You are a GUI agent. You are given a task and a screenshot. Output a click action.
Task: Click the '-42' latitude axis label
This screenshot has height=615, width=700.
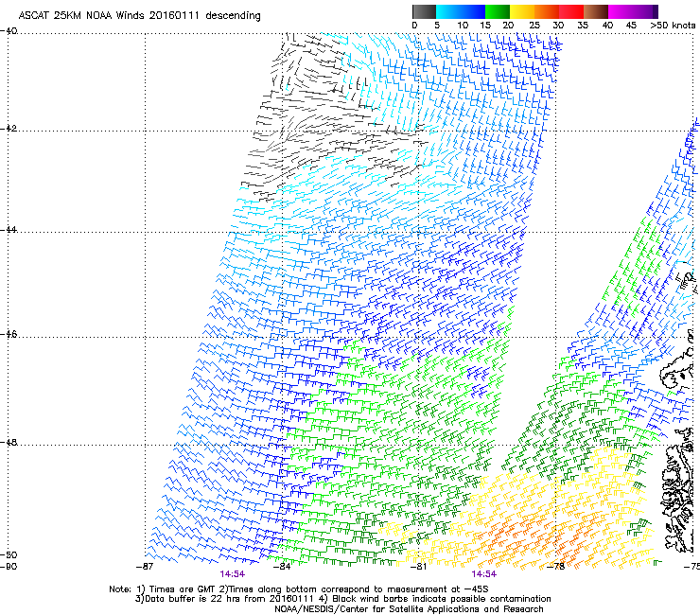[x=9, y=129]
